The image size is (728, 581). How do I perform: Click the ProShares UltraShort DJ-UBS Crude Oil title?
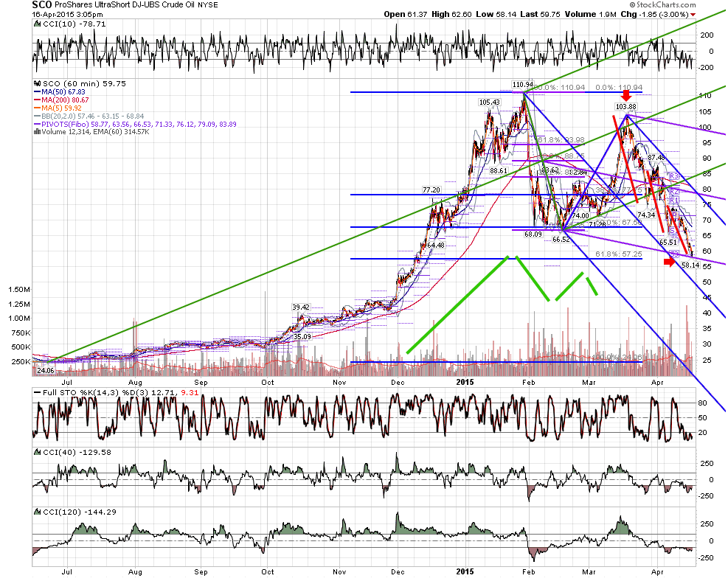pos(125,5)
